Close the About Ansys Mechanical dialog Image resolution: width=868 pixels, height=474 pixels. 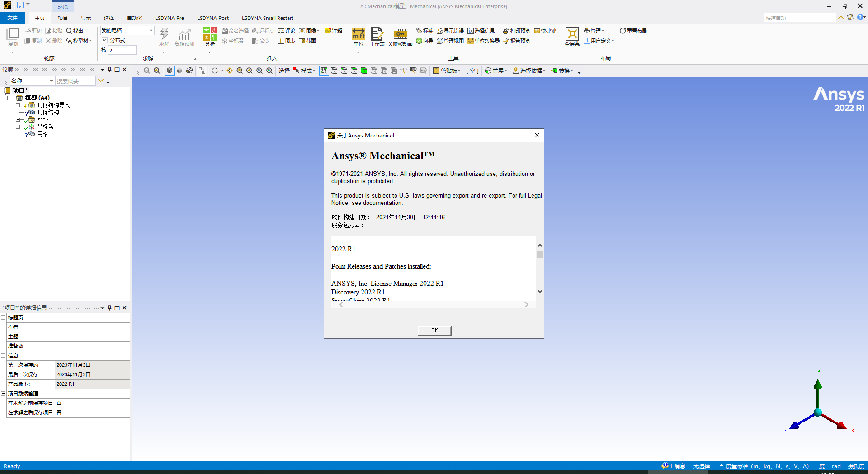[537, 135]
